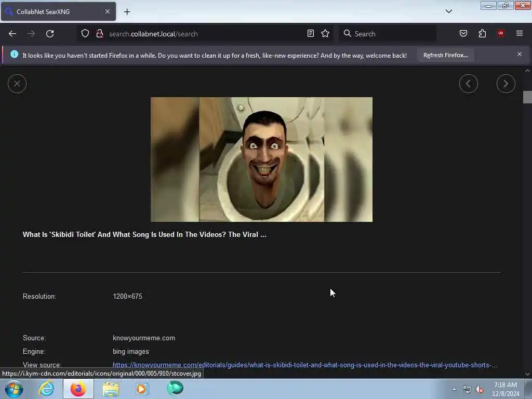Click the image title heading

[144, 234]
